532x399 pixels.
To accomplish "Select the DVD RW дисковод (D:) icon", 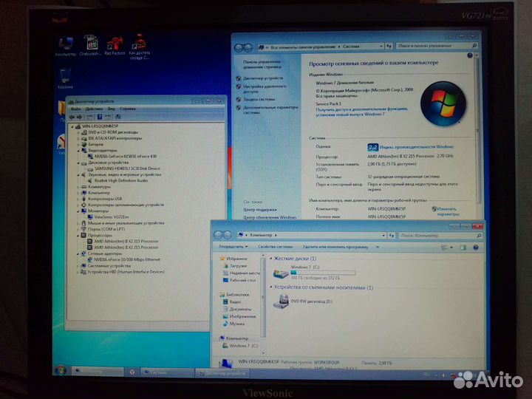I will (281, 301).
